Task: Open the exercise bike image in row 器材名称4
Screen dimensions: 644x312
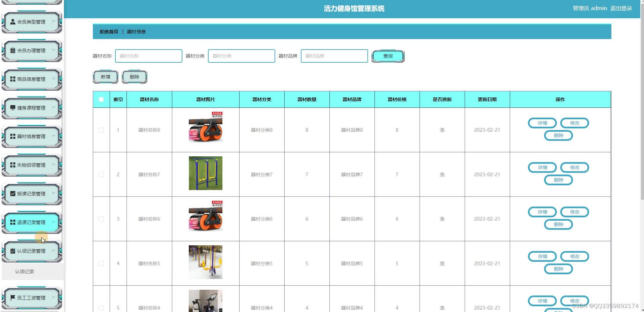Action: coord(206,301)
